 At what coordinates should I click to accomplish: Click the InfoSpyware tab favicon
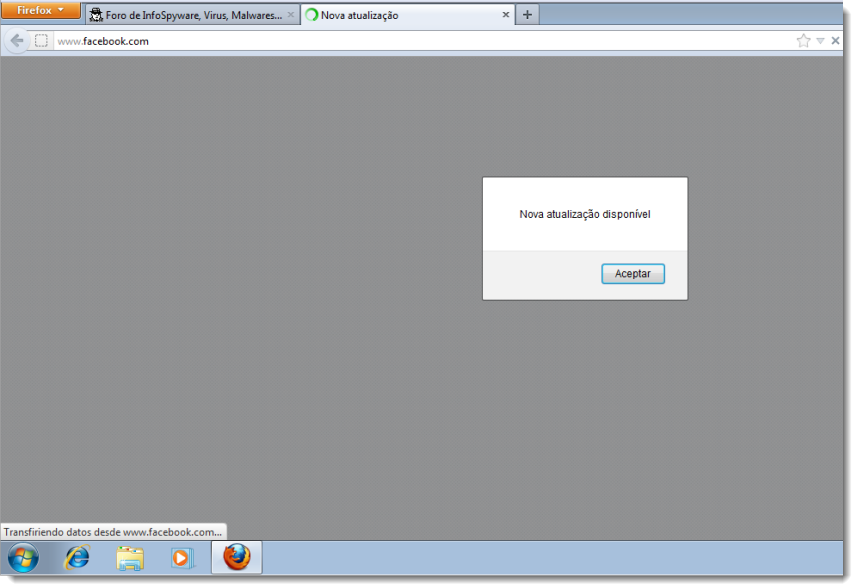pos(96,15)
